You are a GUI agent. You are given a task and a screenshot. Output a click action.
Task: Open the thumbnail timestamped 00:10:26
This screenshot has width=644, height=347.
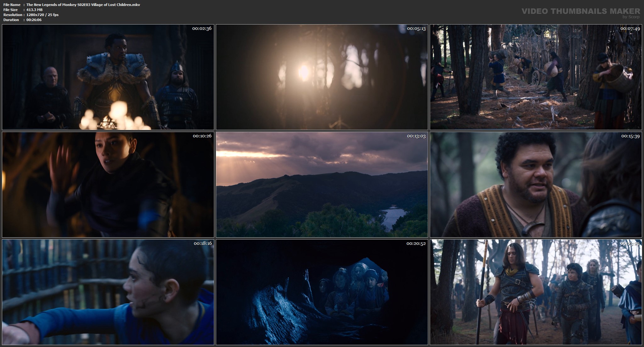(108, 185)
